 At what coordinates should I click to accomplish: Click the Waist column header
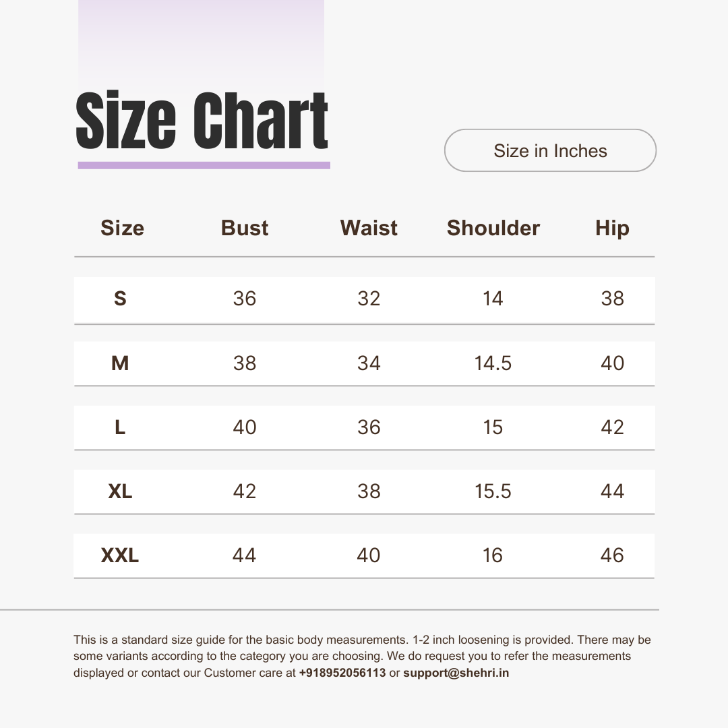pyautogui.click(x=369, y=228)
